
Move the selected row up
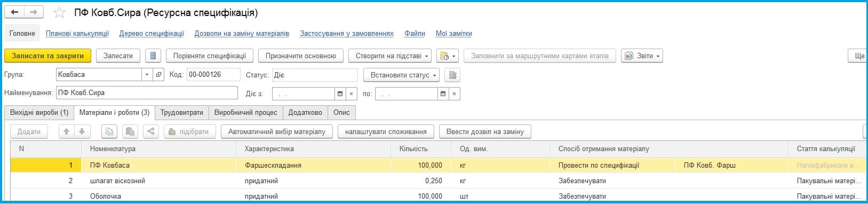[x=67, y=131]
